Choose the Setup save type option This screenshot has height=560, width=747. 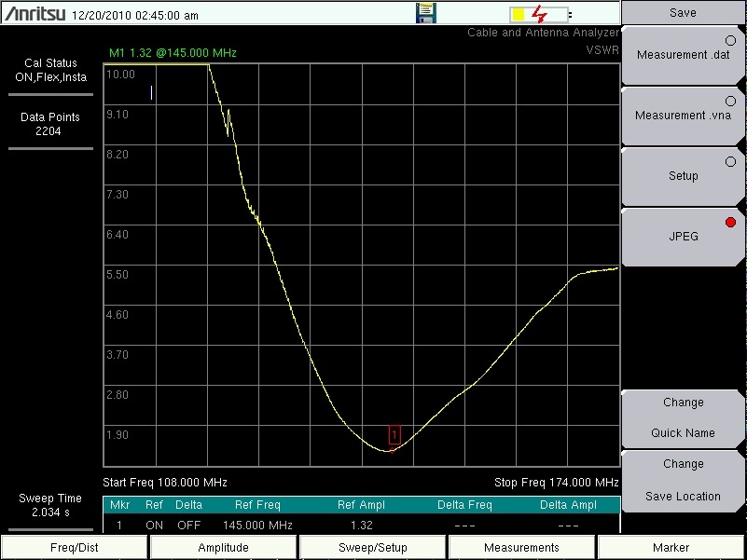point(683,176)
